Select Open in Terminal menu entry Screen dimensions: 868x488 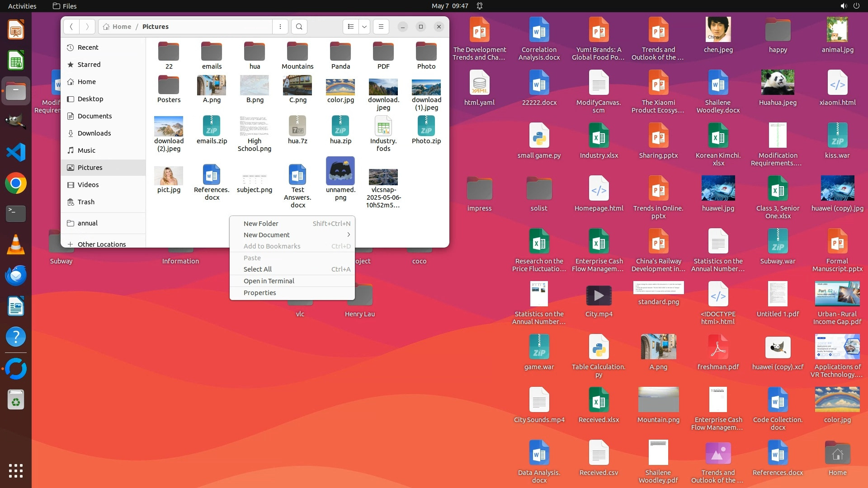click(269, 281)
